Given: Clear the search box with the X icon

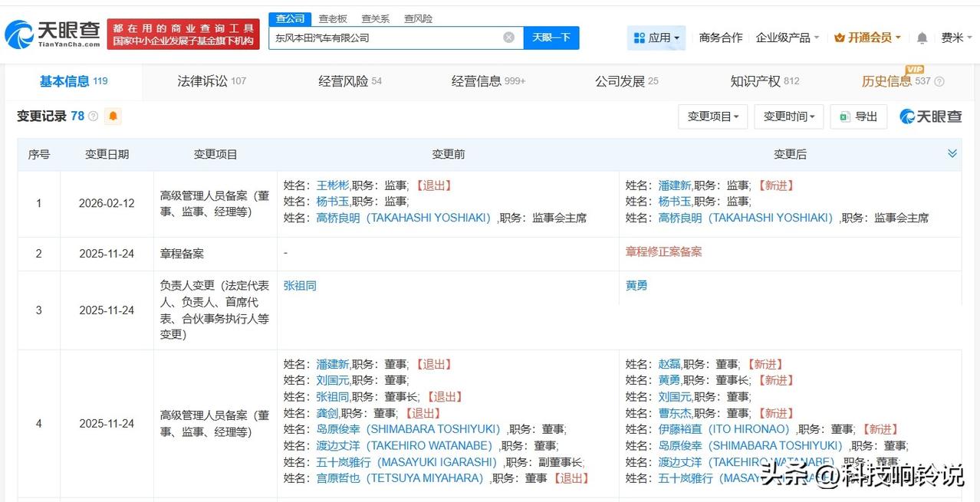Looking at the screenshot, I should pos(509,38).
